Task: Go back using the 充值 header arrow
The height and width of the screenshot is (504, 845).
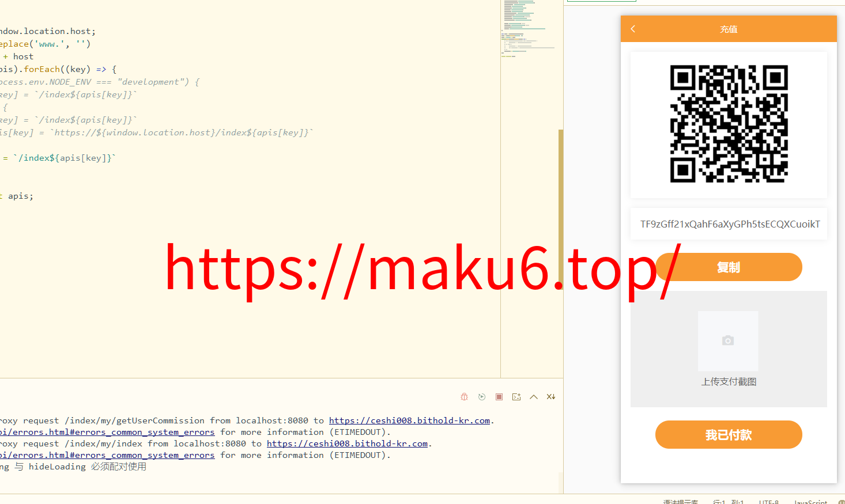Action: point(633,29)
